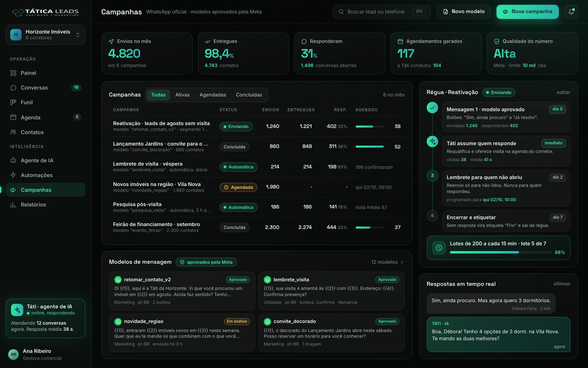Open Conversas chat bubble icon
Screen dimensions: 588x368
(x=13, y=88)
